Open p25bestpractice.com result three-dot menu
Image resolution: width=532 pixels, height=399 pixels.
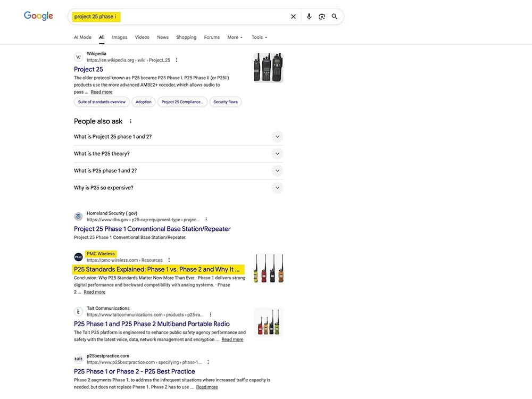coord(208,362)
